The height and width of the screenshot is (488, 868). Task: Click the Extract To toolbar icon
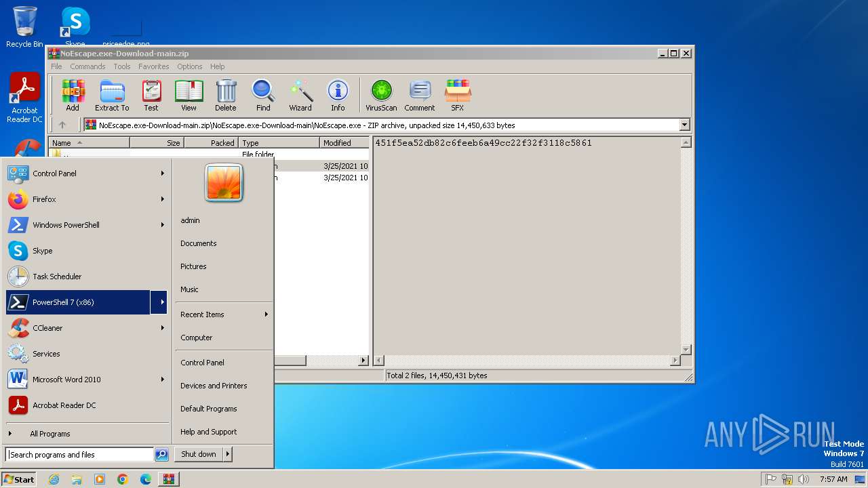coord(112,95)
